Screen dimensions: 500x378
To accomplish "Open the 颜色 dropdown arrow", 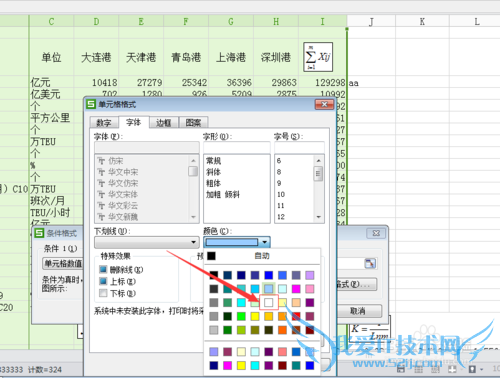I will 265,242.
